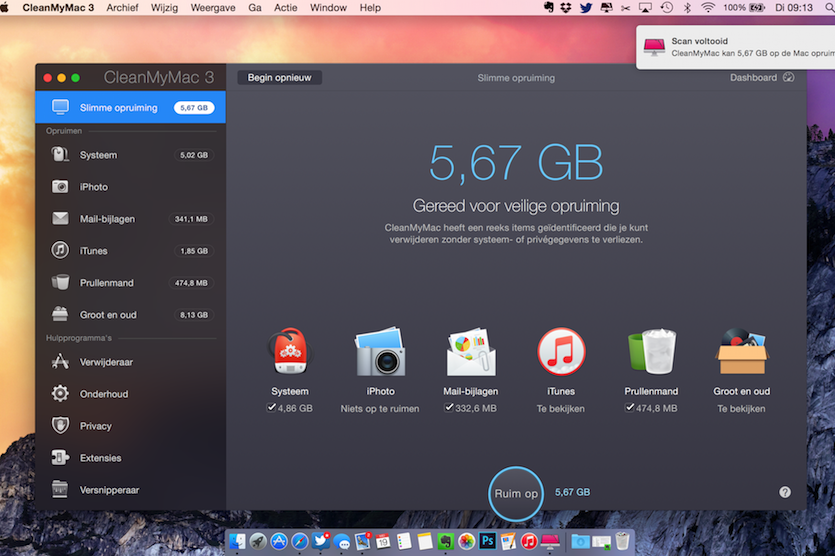Open the Extensies utility
Screen dimensions: 835x556
tap(130, 458)
